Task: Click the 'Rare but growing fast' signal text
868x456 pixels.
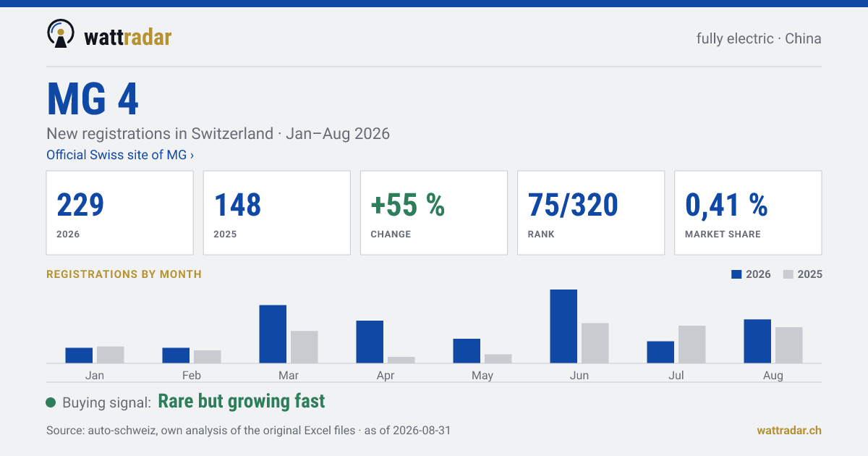Action: [x=242, y=402]
